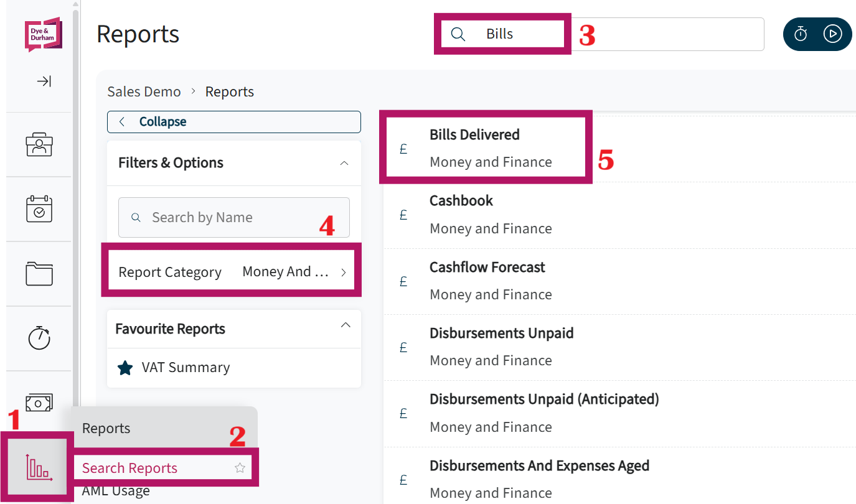The image size is (856, 504).
Task: Open the banknote money sidebar icon
Action: click(x=39, y=403)
